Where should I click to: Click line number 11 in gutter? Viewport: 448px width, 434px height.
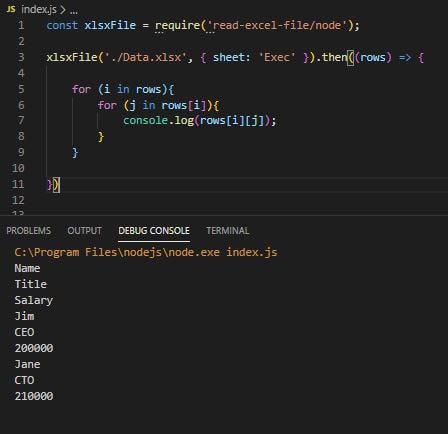[x=18, y=184]
